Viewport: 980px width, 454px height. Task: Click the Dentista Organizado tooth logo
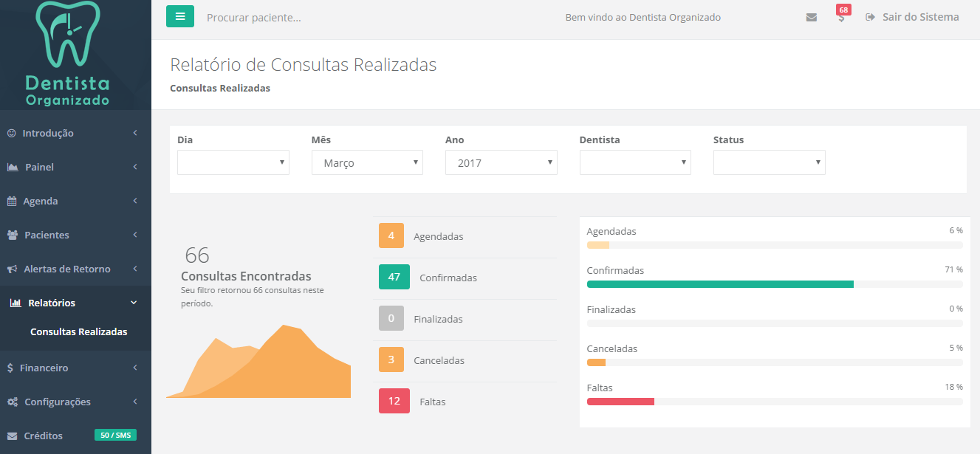[67, 53]
